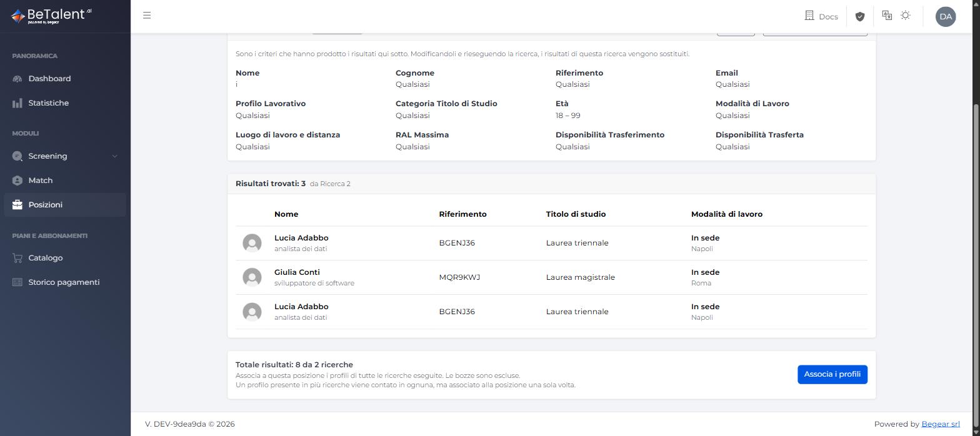
Task: Click the Risultati trovati: 3 heading
Action: [271, 184]
